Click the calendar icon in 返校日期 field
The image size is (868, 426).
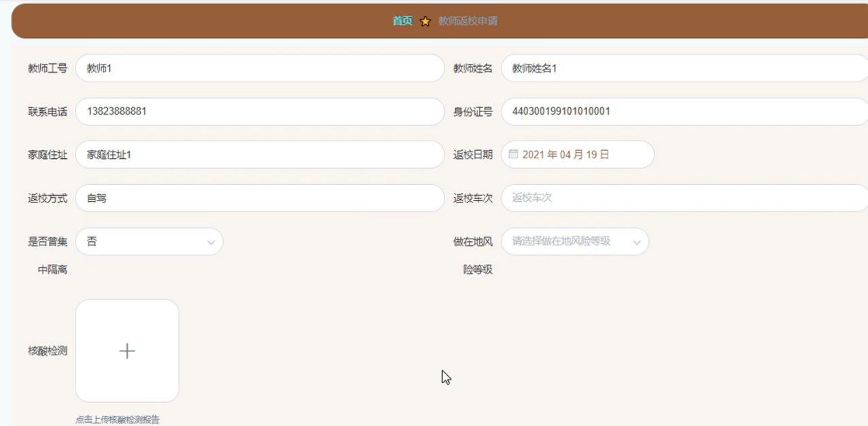(x=513, y=154)
